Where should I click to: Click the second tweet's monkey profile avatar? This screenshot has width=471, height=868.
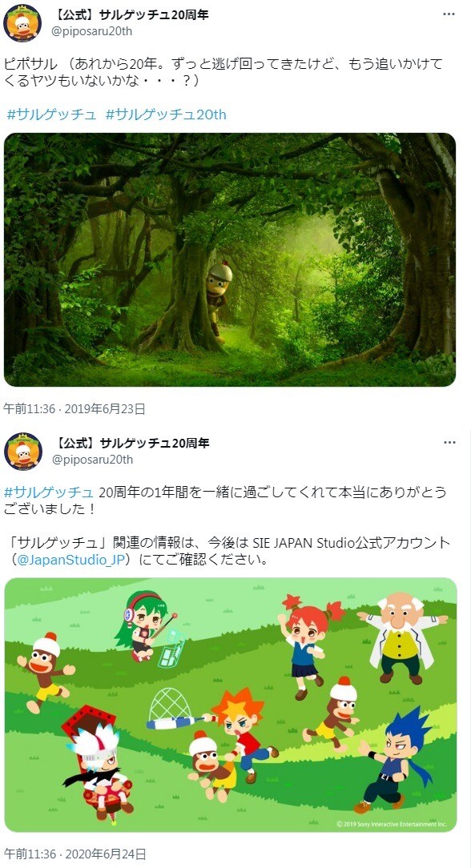22,452
